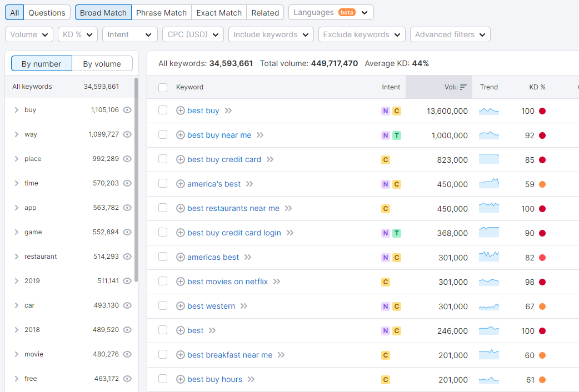Switch sidebar grouping to By volume
The height and width of the screenshot is (392, 579).
pos(102,64)
